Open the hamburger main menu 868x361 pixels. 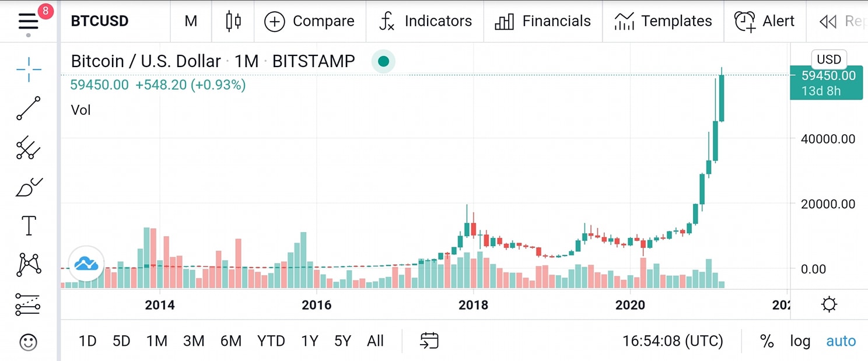(28, 22)
